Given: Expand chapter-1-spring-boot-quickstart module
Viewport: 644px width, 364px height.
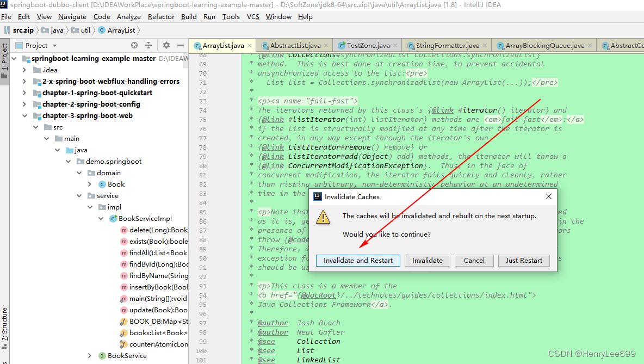Looking at the screenshot, I should point(24,93).
